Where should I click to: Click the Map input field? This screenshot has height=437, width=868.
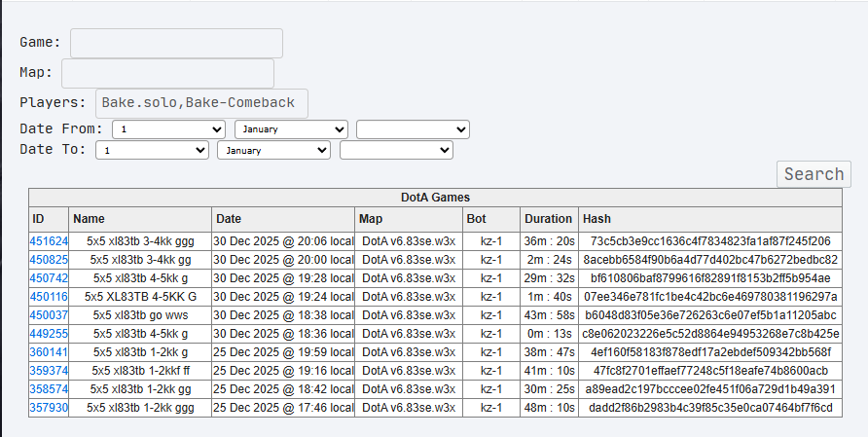coord(167,74)
